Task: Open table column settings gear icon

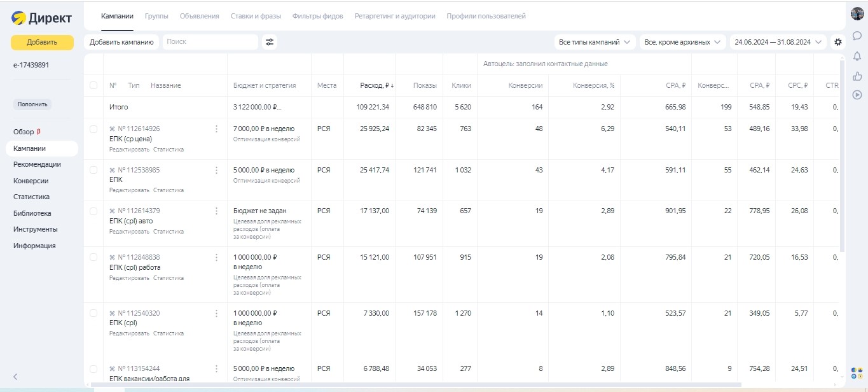Action: [x=838, y=42]
